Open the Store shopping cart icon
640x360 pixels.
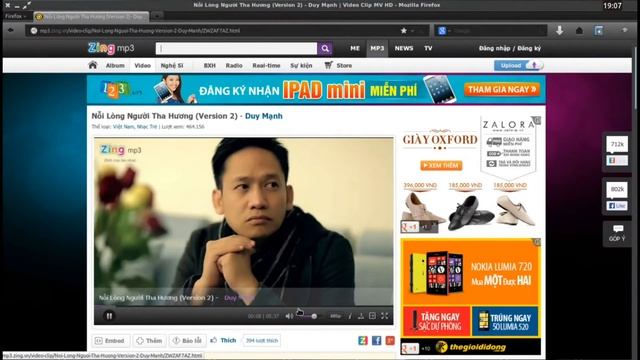coord(328,65)
